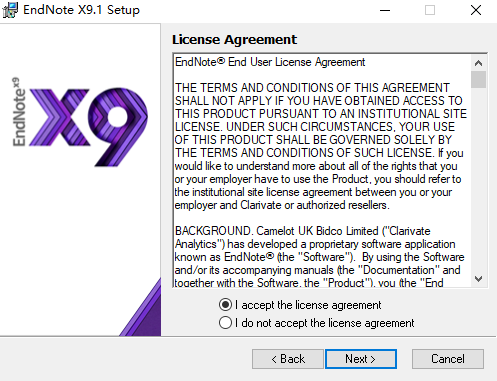Screen dimensions: 497x381
Task: Proceed with the Next button
Action: (361, 359)
